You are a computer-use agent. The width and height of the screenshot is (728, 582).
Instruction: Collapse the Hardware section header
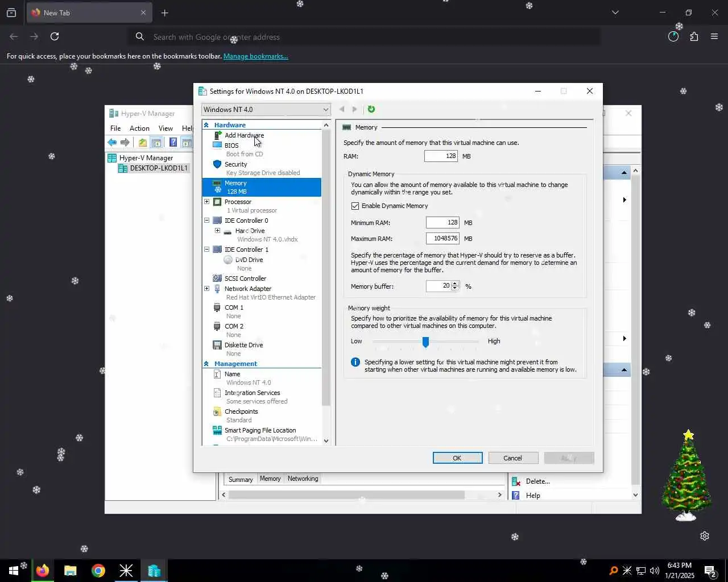point(206,125)
